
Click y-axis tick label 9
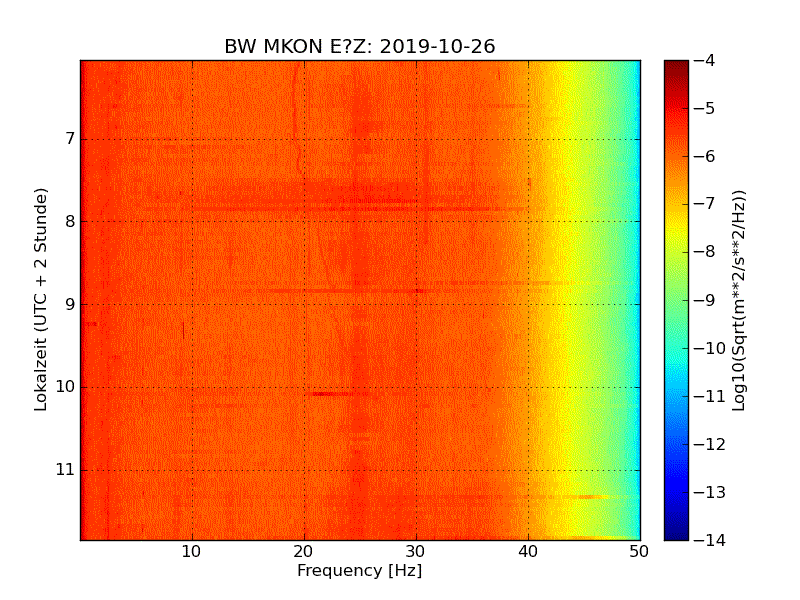coord(70,304)
